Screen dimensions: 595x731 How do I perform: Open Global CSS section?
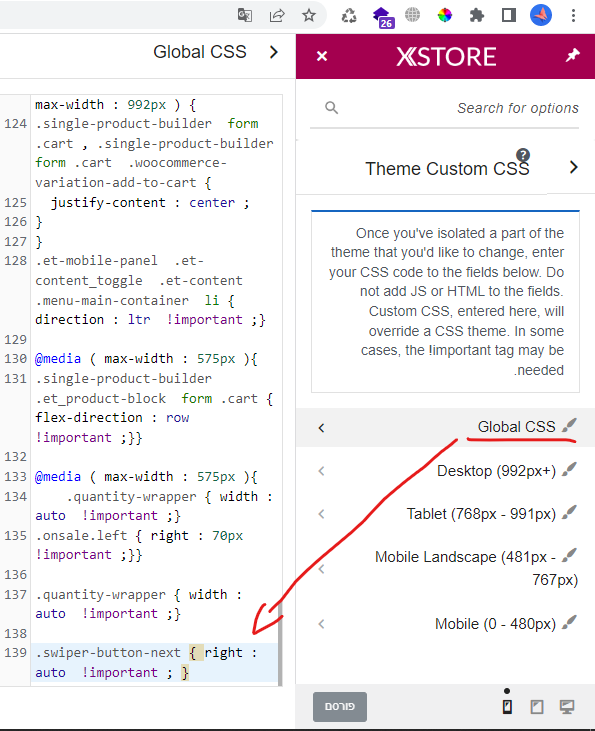pyautogui.click(x=445, y=427)
